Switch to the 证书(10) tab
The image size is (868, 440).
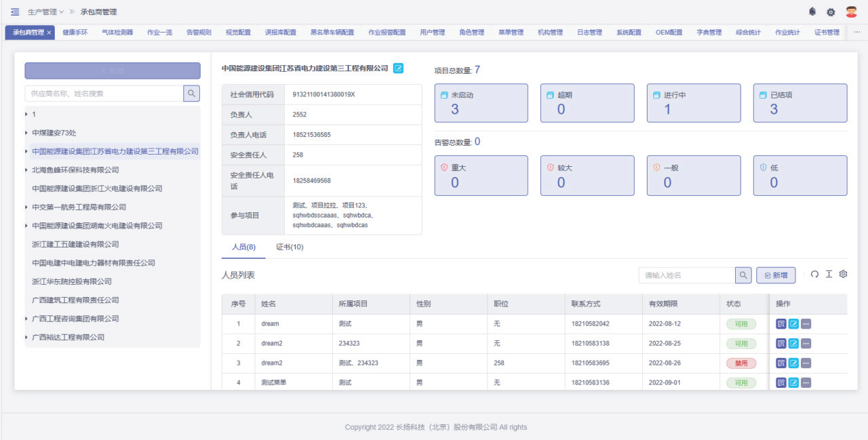[290, 247]
